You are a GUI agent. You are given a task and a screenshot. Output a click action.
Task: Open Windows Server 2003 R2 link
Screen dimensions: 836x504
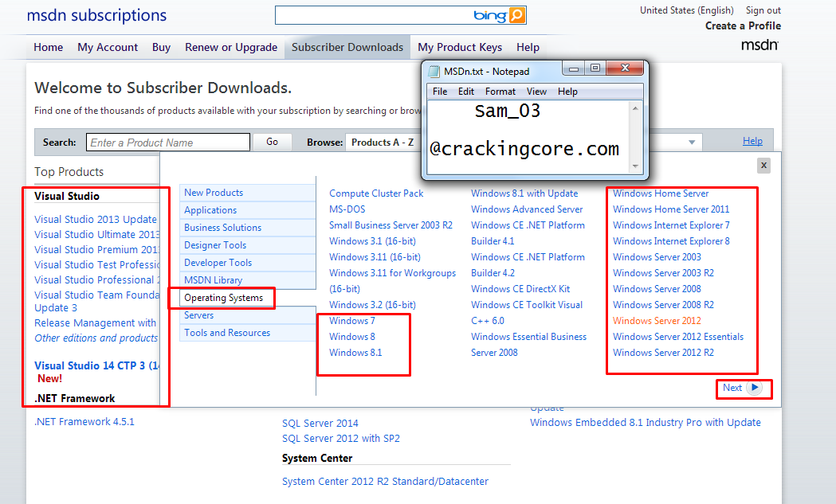point(663,273)
